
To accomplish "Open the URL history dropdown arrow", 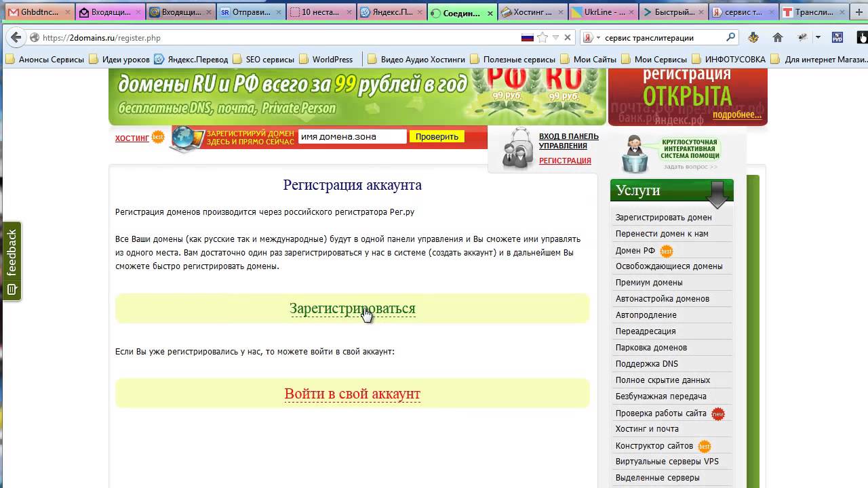I will pos(555,38).
